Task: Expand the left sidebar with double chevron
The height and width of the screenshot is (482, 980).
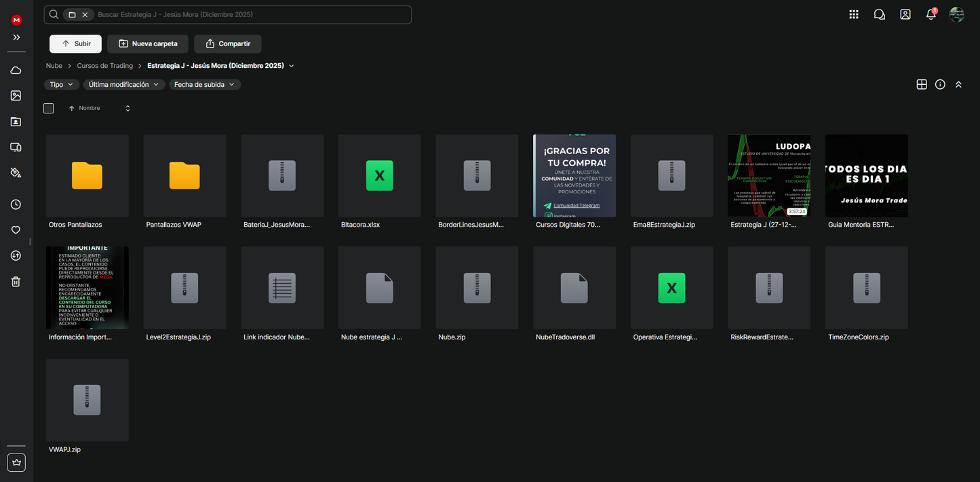Action: [x=16, y=37]
